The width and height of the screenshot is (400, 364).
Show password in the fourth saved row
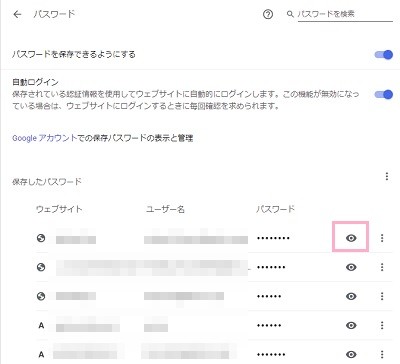pyautogui.click(x=351, y=325)
